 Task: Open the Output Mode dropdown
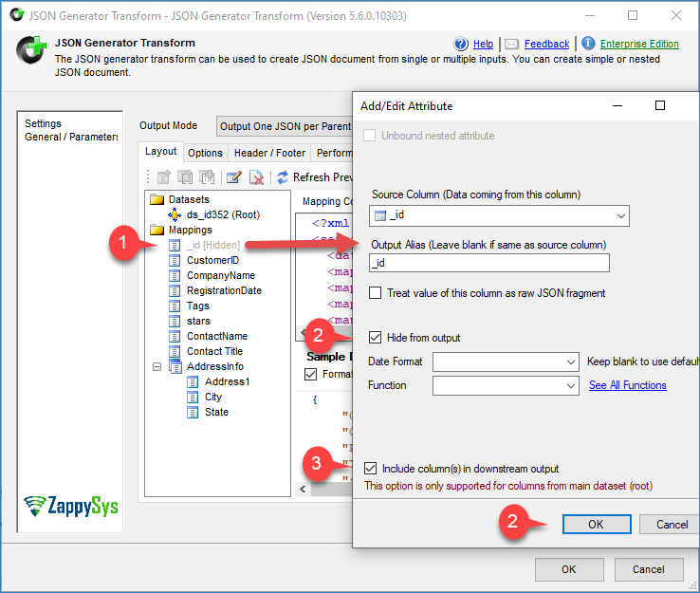(x=285, y=126)
